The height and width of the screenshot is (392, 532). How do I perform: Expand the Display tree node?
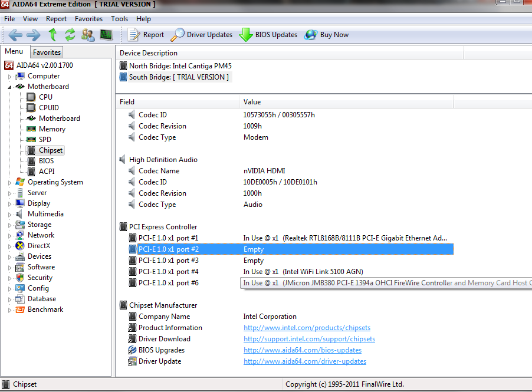[10, 204]
